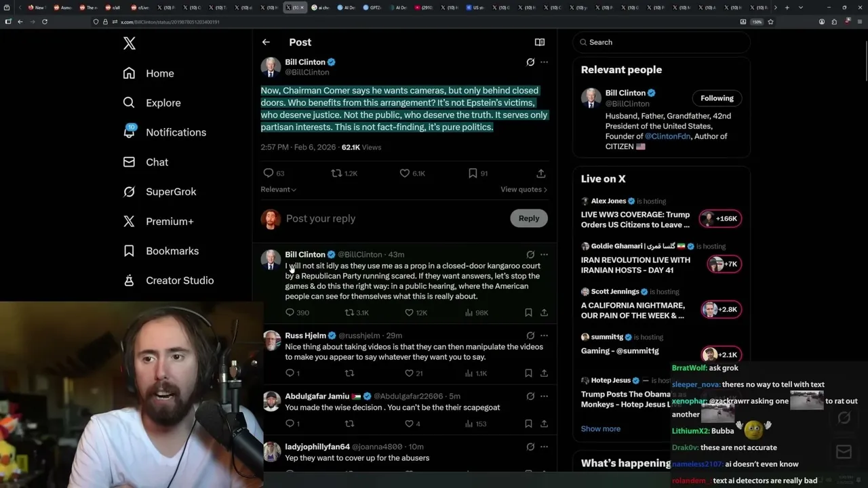Click the X logo in the sidebar
The height and width of the screenshot is (488, 868).
click(130, 43)
